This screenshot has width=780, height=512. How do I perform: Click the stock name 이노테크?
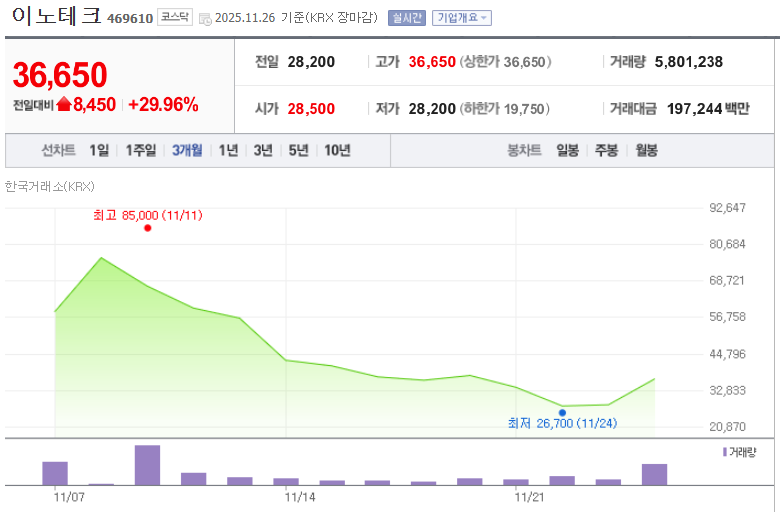tap(57, 15)
